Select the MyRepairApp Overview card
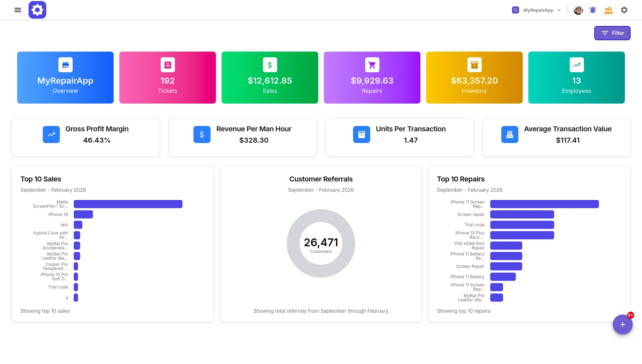642x364 pixels. click(66, 78)
